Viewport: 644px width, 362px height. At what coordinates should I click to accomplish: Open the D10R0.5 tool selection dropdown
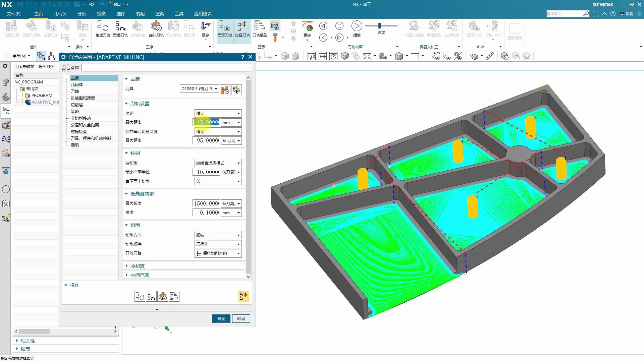pos(199,89)
